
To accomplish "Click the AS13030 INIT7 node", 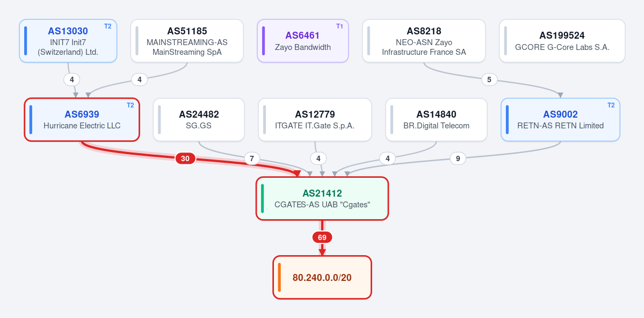I will (x=68, y=41).
